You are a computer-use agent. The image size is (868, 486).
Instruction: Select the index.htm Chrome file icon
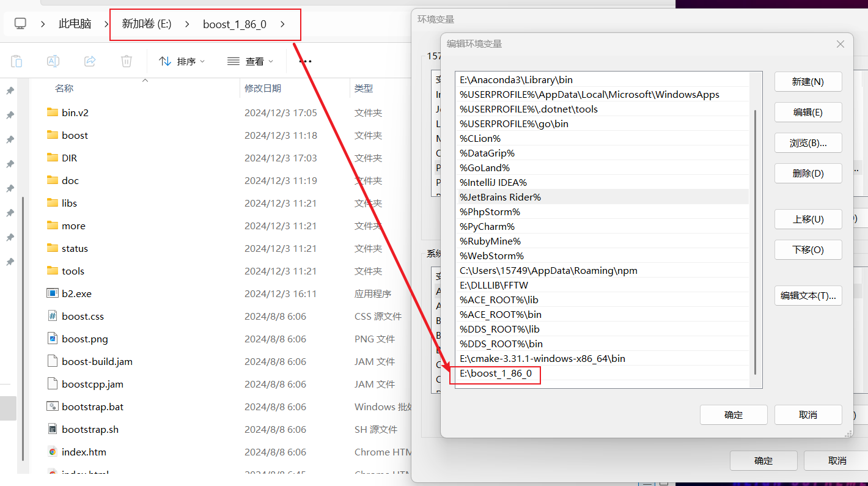52,452
